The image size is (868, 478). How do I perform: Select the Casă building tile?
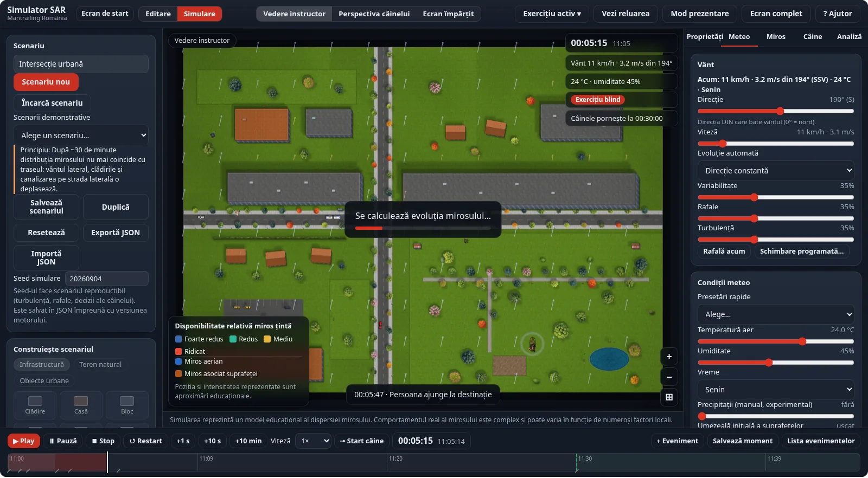81,405
